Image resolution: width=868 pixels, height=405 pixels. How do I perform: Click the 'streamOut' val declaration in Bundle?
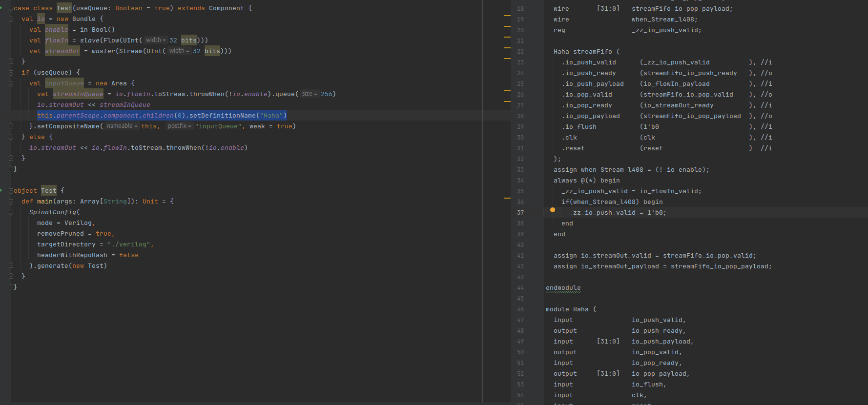[62, 51]
